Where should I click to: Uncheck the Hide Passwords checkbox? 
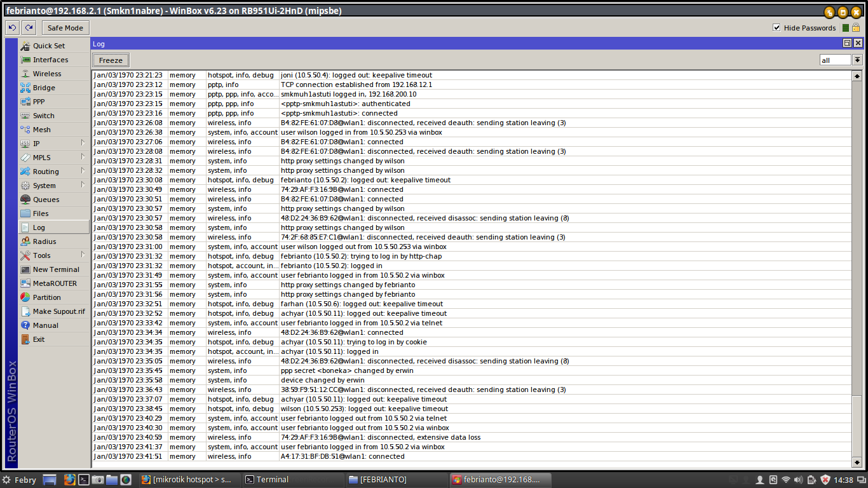[x=776, y=28]
